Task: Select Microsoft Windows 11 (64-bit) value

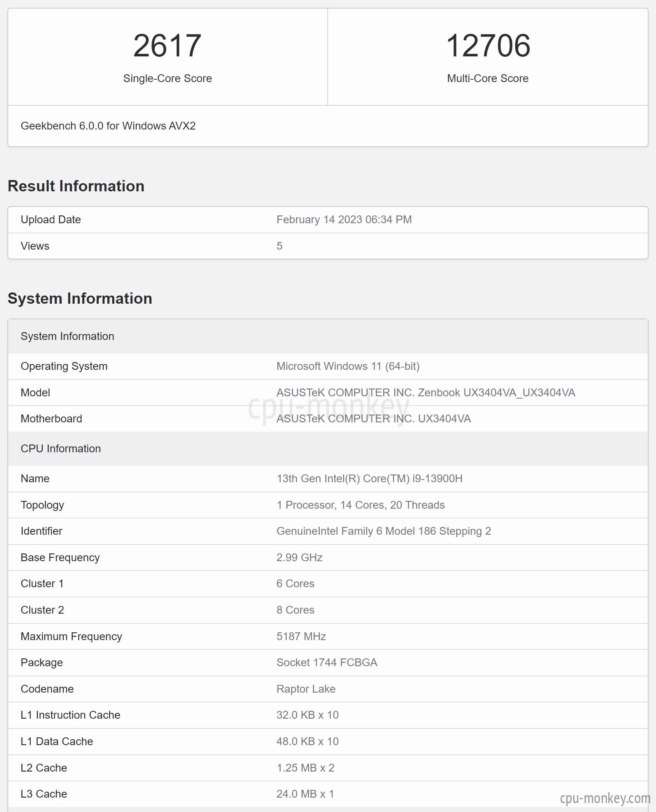Action: 348,366
